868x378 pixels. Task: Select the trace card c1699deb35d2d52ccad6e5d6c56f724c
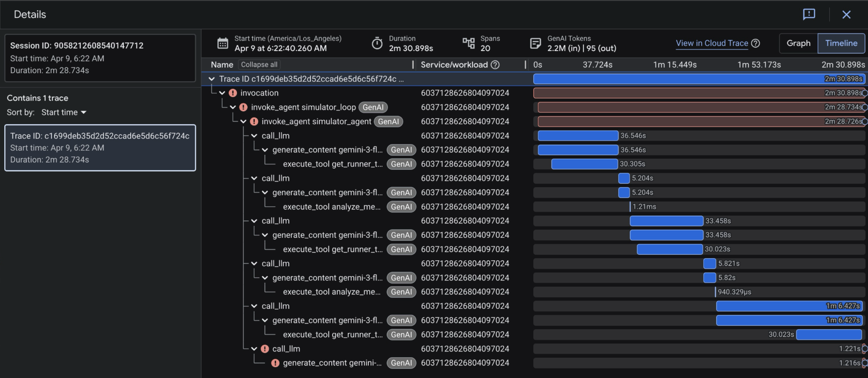(100, 148)
